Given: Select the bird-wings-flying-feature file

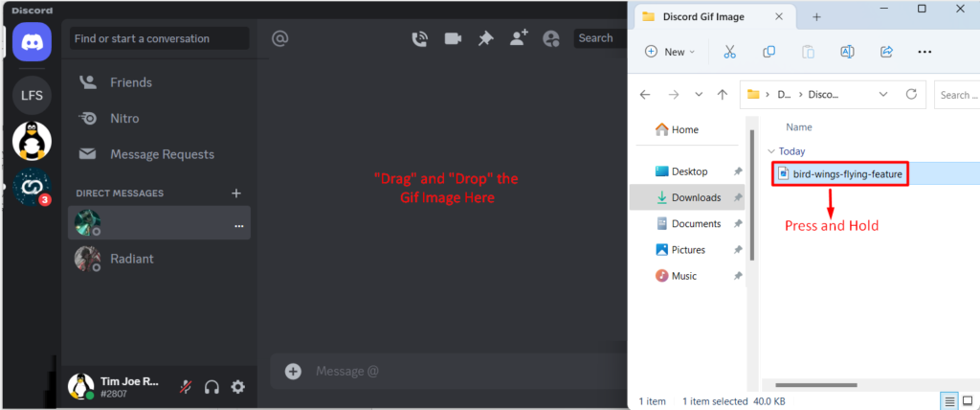Looking at the screenshot, I should click(x=841, y=174).
